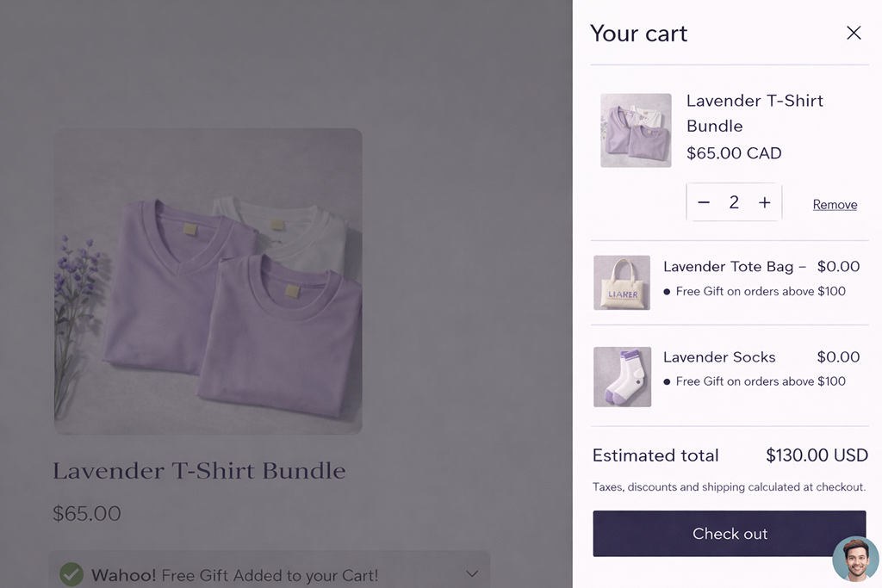Screen dimensions: 882x588
Task: Expand the Free Gift Added chevron
Action: pos(471,573)
